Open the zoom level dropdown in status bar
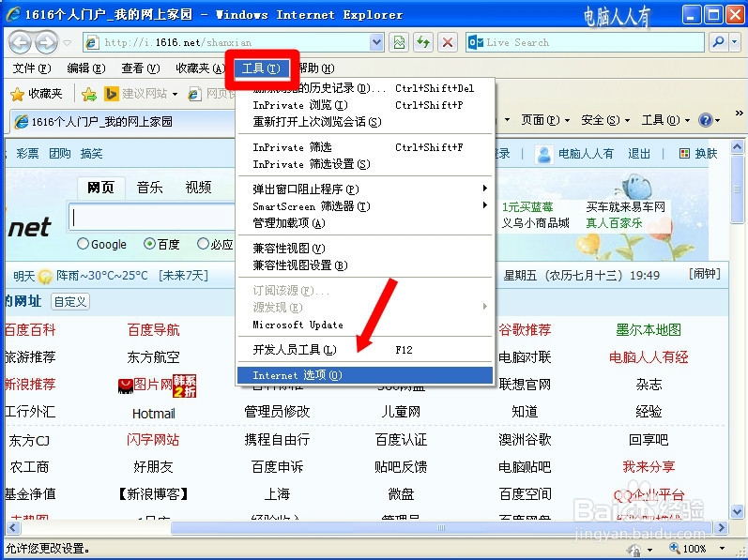748x560 pixels. [722, 549]
